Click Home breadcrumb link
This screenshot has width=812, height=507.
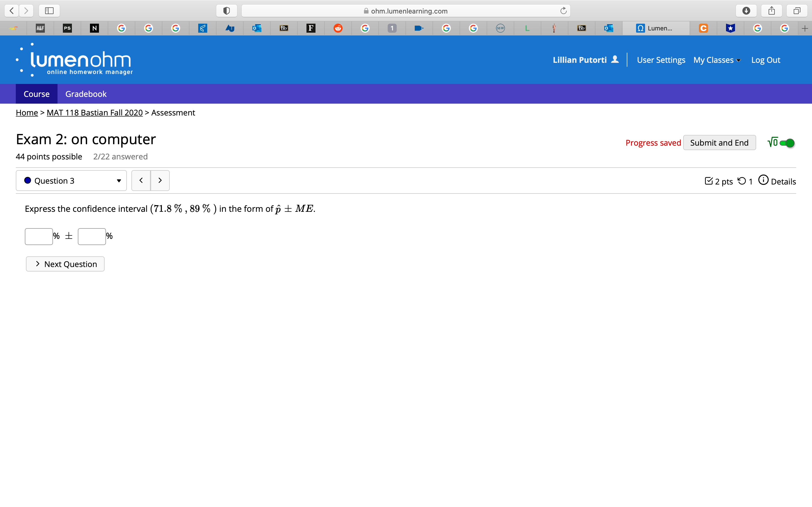pos(27,113)
